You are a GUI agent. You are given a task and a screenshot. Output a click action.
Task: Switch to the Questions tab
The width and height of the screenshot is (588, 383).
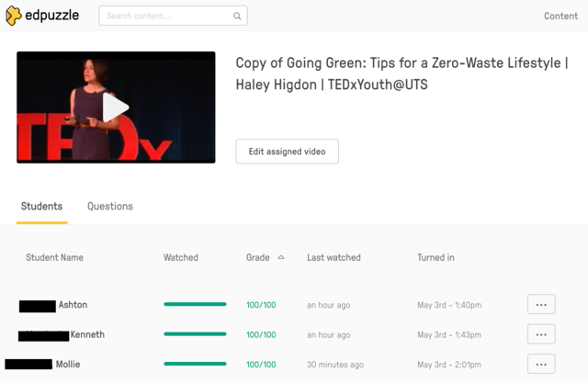pyautogui.click(x=110, y=206)
